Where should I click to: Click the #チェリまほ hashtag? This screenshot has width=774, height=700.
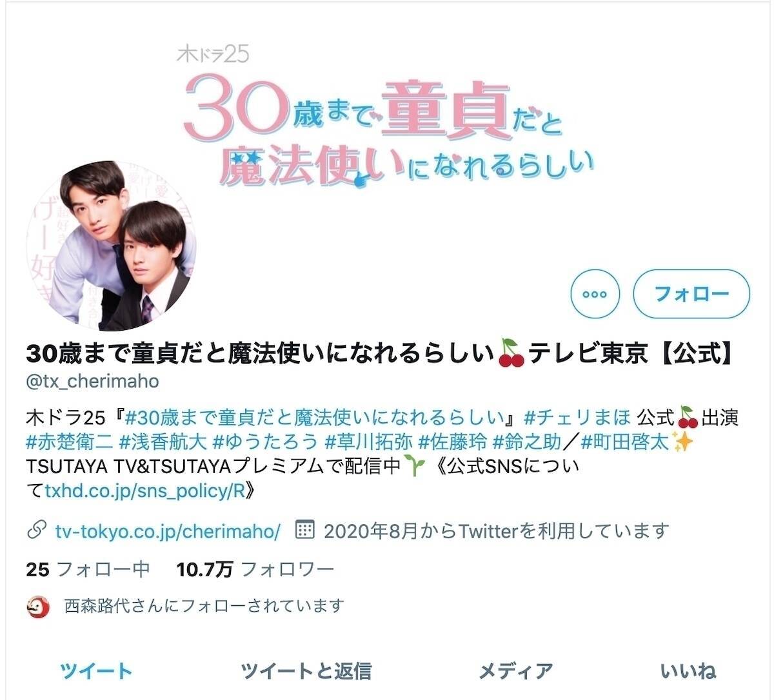pyautogui.click(x=577, y=418)
